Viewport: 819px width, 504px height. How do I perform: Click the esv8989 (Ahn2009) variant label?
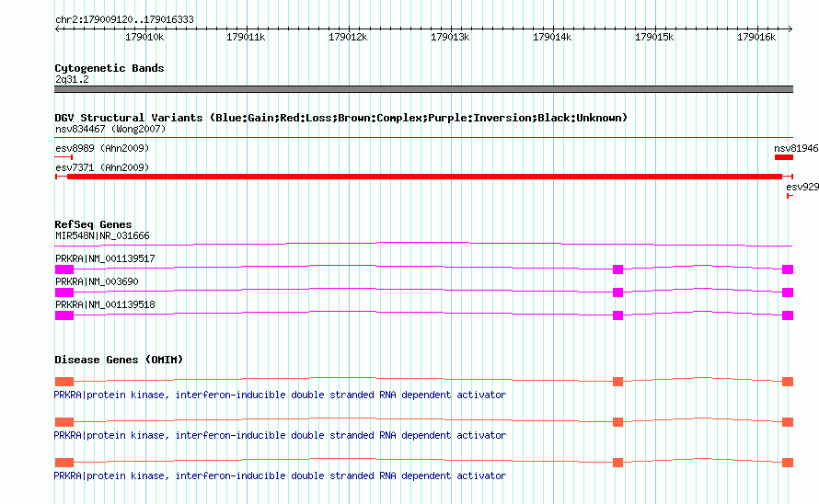(102, 148)
